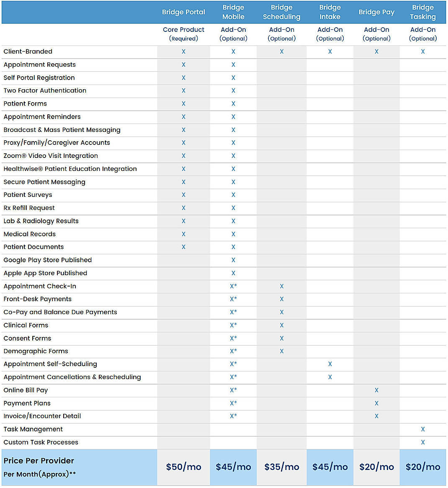The width and height of the screenshot is (448, 488).
Task: Toggle the Online Bill Pay X under Bridge Pay
Action: coord(376,390)
